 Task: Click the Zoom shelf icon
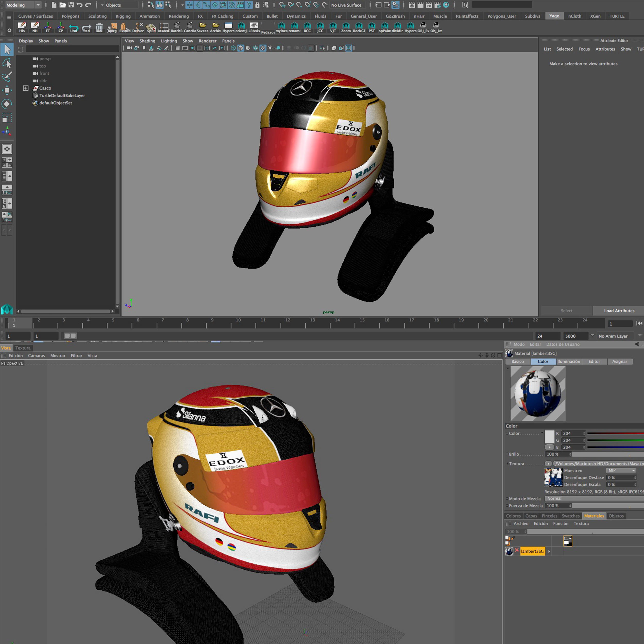(x=346, y=27)
